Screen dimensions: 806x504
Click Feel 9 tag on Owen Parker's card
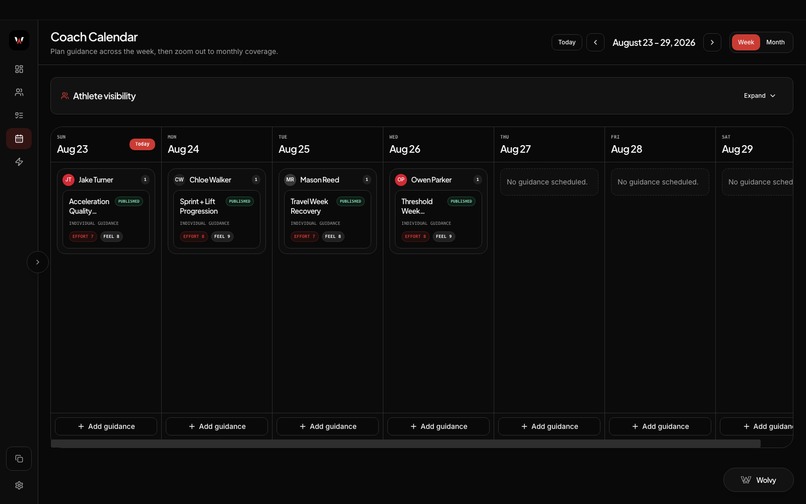tap(444, 237)
